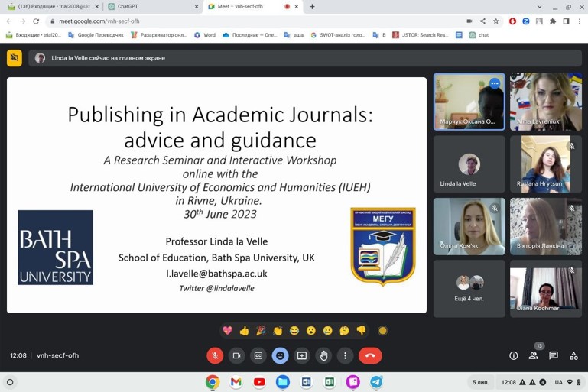
Task: Toggle the browser side panel
Action: 567,21
